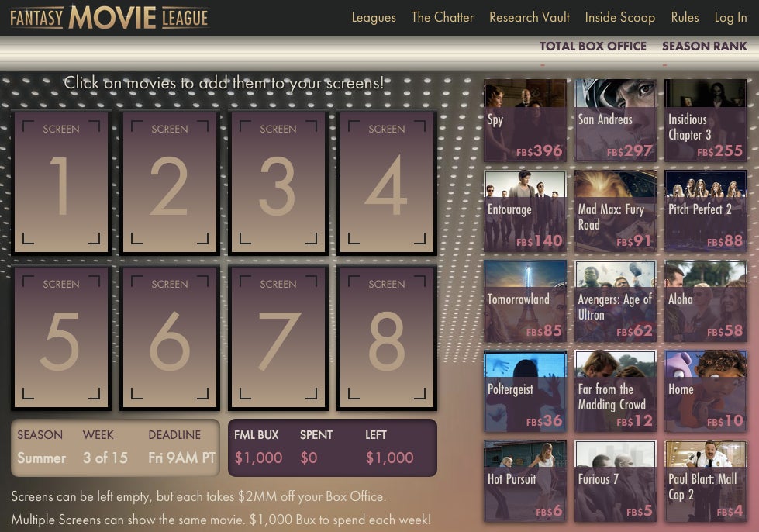Click the Log In link
Image resolution: width=759 pixels, height=532 pixels.
point(730,17)
